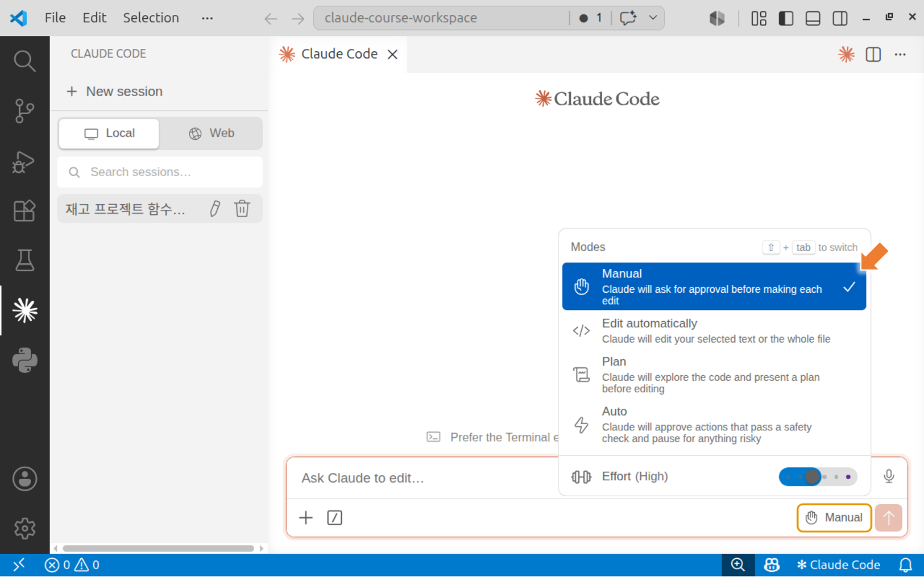This screenshot has height=577, width=924.
Task: Open slash commands menu
Action: click(x=334, y=517)
